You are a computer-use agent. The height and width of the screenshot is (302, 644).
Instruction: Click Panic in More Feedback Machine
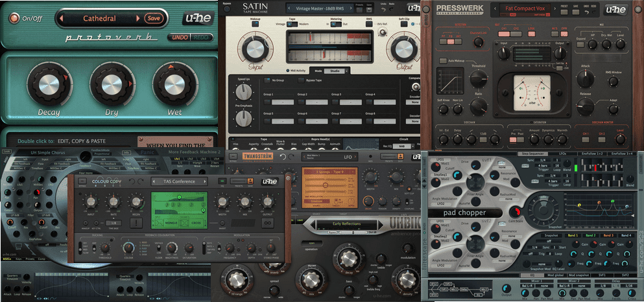pos(148,152)
